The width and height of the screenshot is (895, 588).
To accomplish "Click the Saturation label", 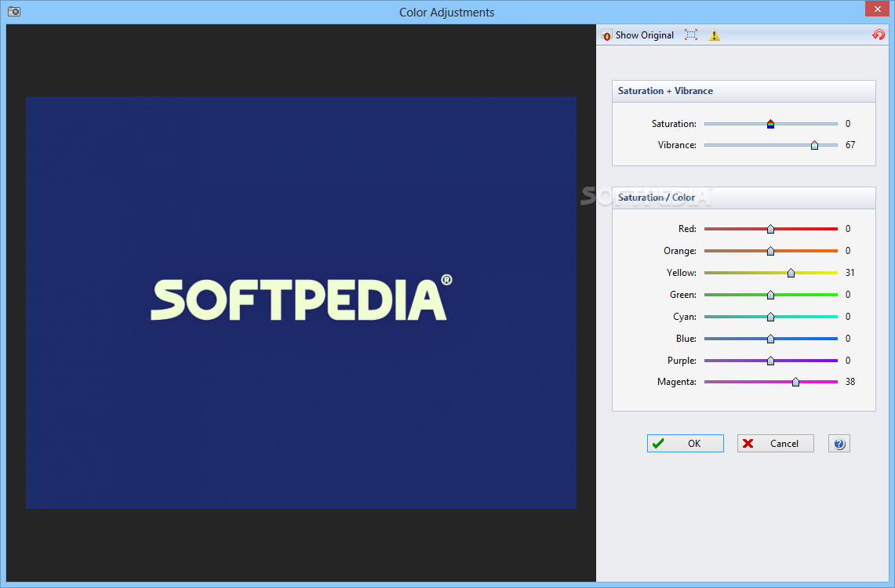I will pos(674,124).
